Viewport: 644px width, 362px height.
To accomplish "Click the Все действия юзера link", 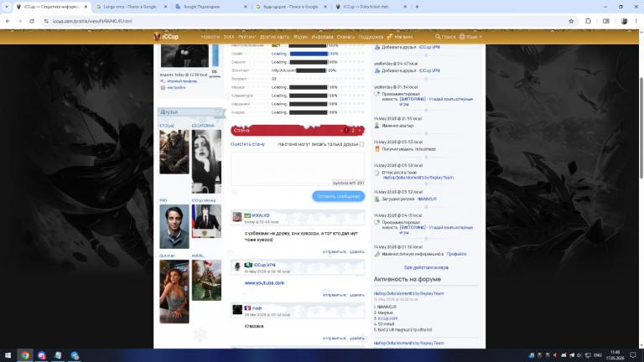I will tap(426, 267).
